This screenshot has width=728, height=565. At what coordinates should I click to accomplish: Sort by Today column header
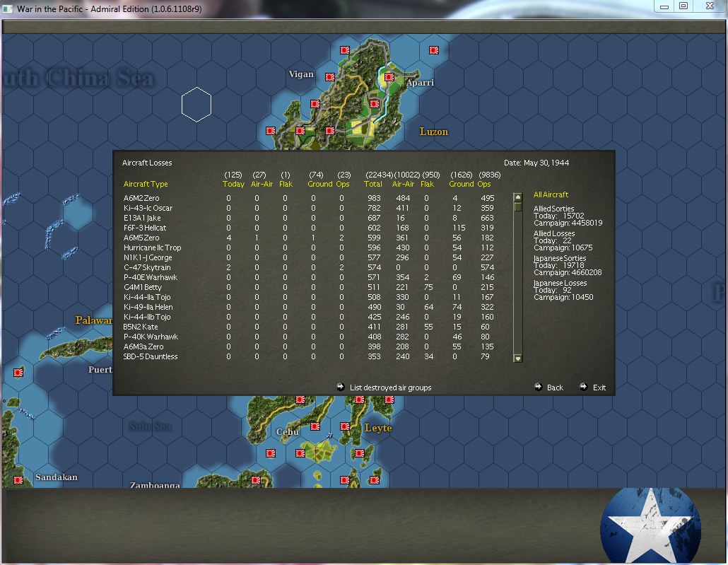[233, 184]
